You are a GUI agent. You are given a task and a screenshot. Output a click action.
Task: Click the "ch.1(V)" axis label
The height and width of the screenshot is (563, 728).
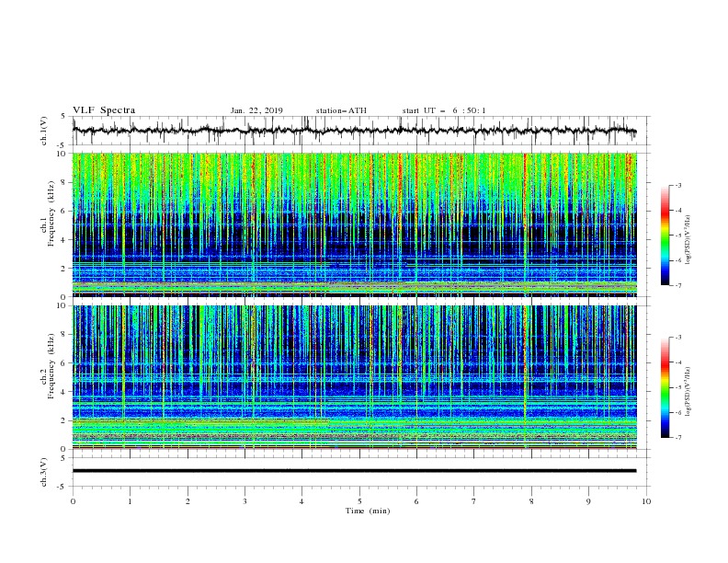click(44, 131)
